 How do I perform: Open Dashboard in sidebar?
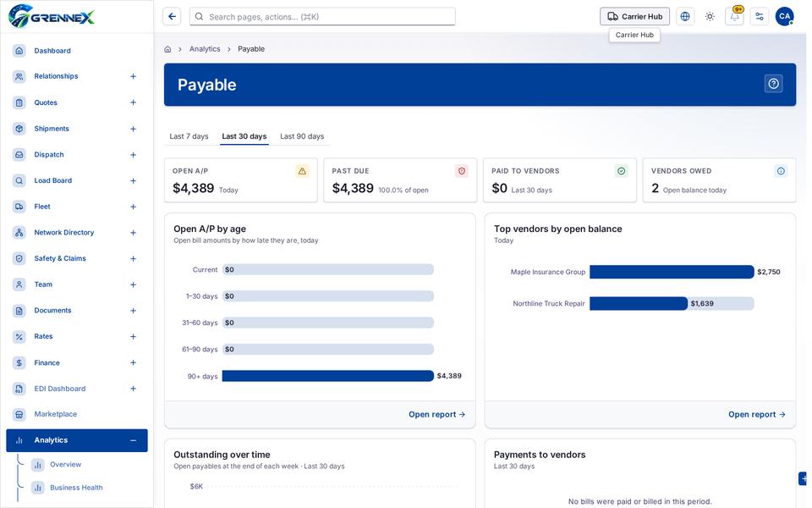coord(77,51)
